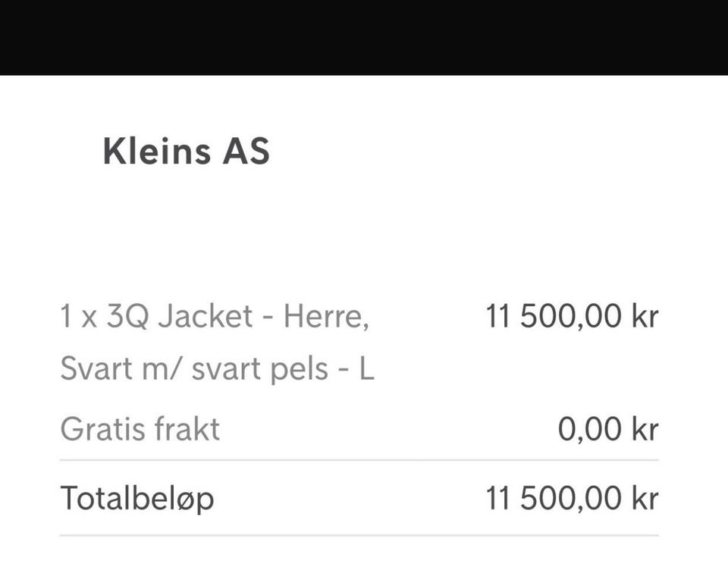Viewport: 728px width, 570px height.
Task: Click the Svart m/ svart pels description
Action: click(x=218, y=369)
